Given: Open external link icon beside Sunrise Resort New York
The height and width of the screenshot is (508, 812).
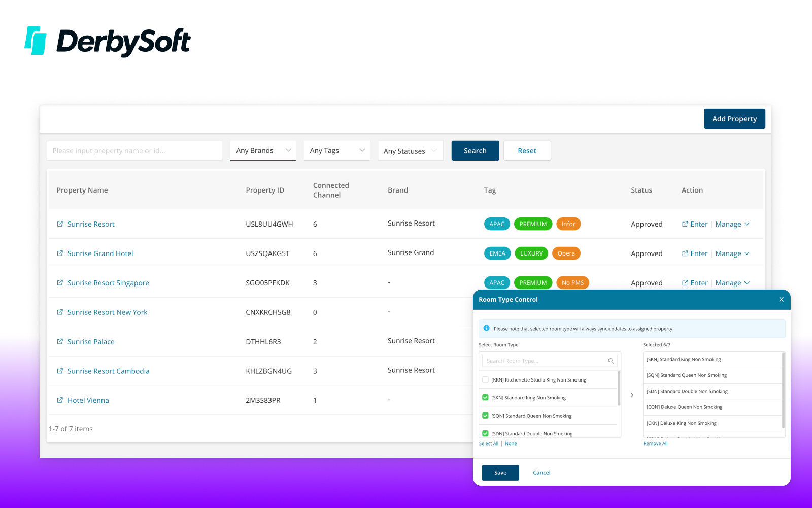Looking at the screenshot, I should (x=60, y=312).
